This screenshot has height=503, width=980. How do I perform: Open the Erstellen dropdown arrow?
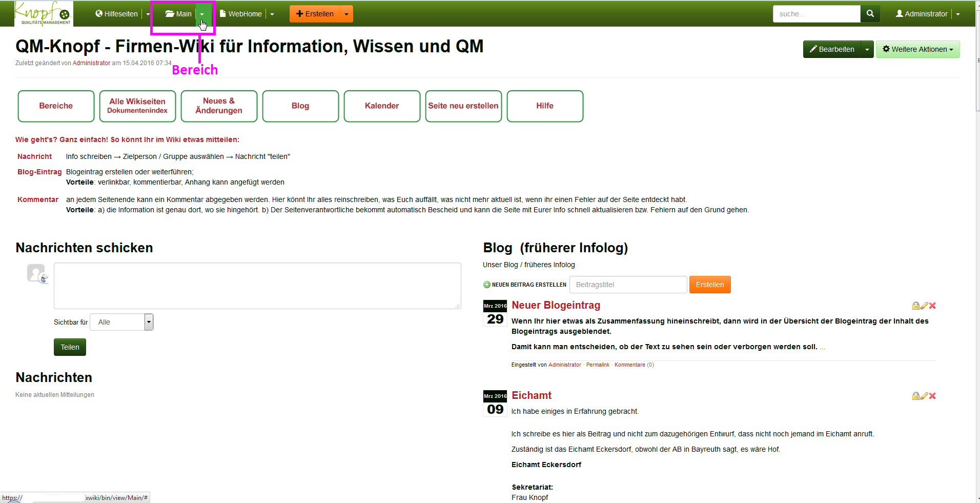346,14
